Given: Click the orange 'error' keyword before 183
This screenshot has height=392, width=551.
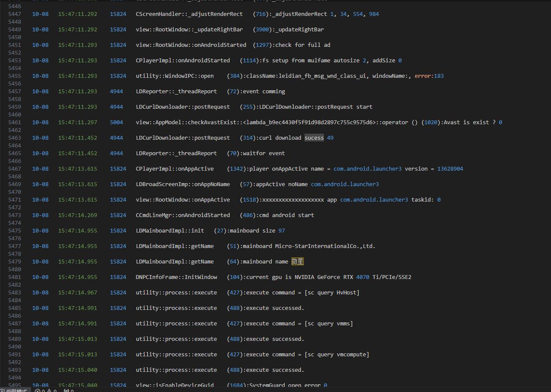Looking at the screenshot, I should pyautogui.click(x=423, y=76).
